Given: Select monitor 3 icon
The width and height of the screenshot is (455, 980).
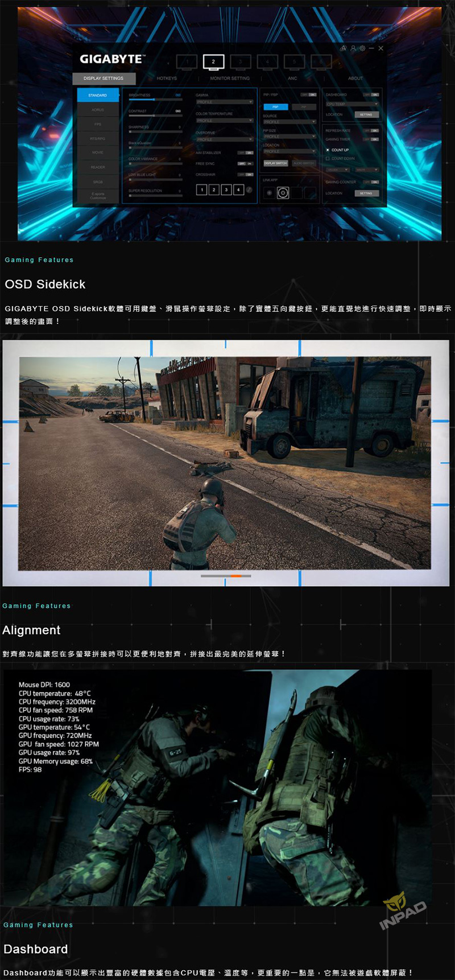Looking at the screenshot, I should [x=241, y=61].
